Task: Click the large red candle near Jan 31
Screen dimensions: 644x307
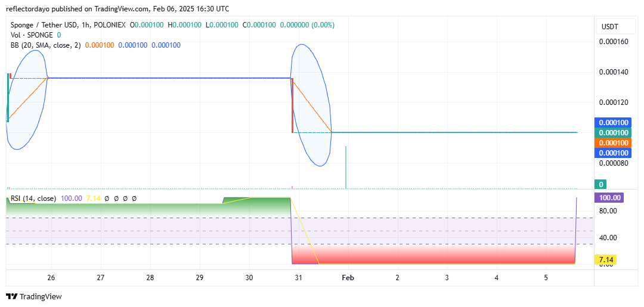Action: (292, 106)
